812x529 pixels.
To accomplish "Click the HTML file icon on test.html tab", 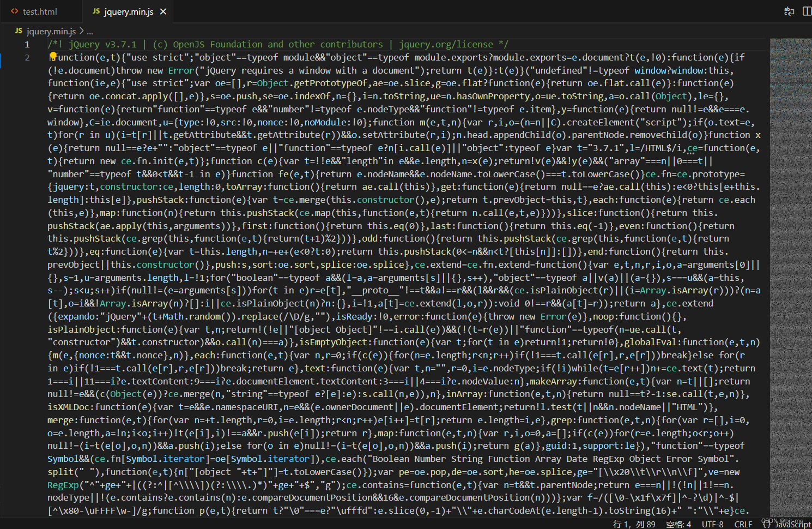I will [15, 11].
